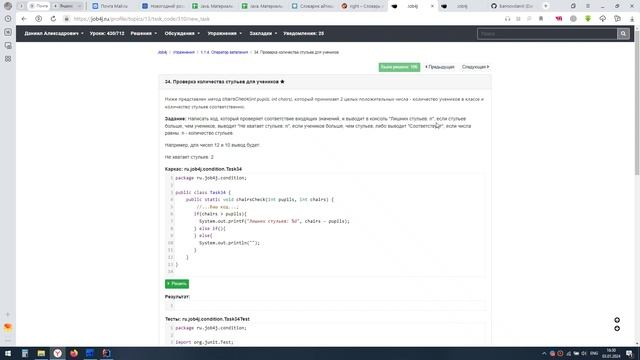The height and width of the screenshot is (360, 640).
Task: Open the calculator icon in the taskbar
Action: point(25,353)
